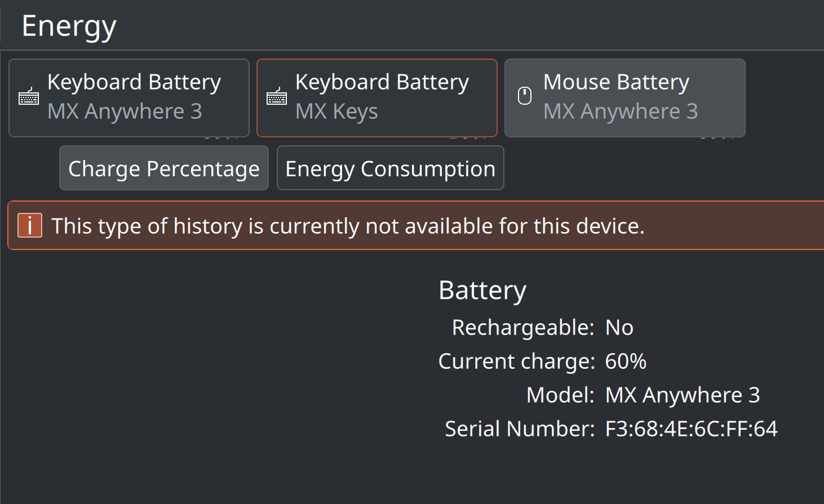Click the Rechargeable value No
The width and height of the screenshot is (824, 504).
619,327
